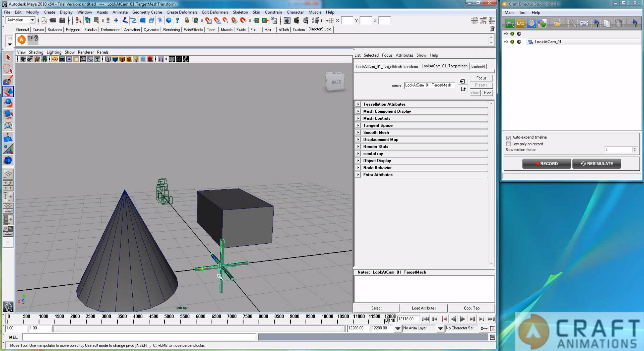Click the gear icon in Craft Director
Image resolution: width=644 pixels, height=351 pixels.
(531, 23)
